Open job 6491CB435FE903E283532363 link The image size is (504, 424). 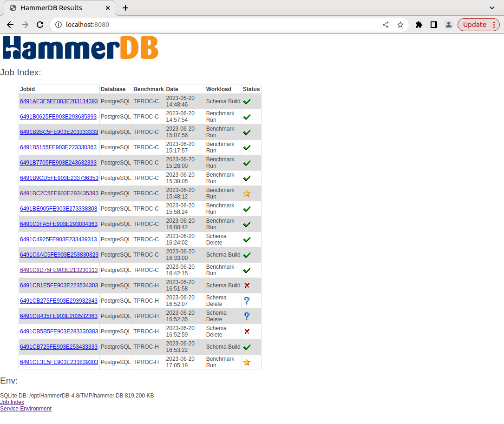tap(59, 316)
